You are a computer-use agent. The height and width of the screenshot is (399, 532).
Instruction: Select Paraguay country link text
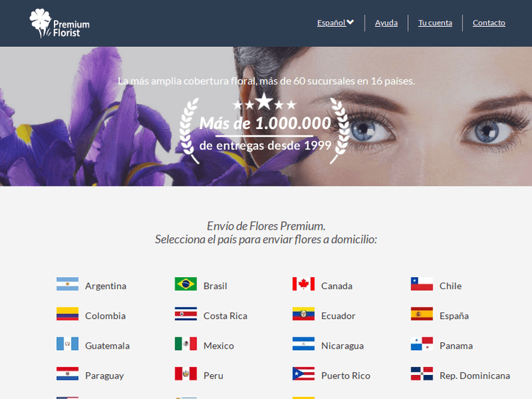pyautogui.click(x=104, y=376)
